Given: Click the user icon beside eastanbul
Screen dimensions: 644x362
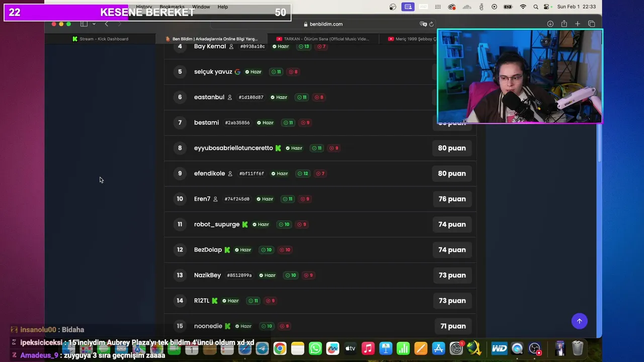Looking at the screenshot, I should [230, 98].
